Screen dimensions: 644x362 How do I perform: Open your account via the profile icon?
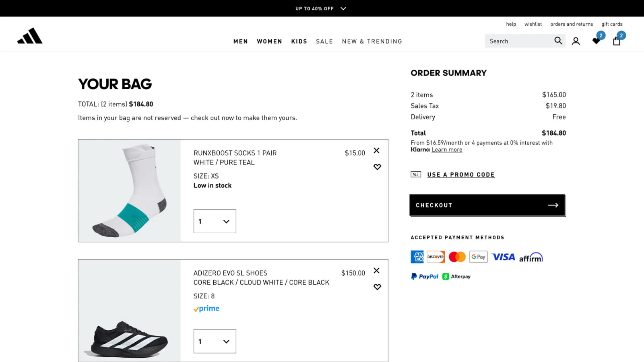tap(576, 41)
